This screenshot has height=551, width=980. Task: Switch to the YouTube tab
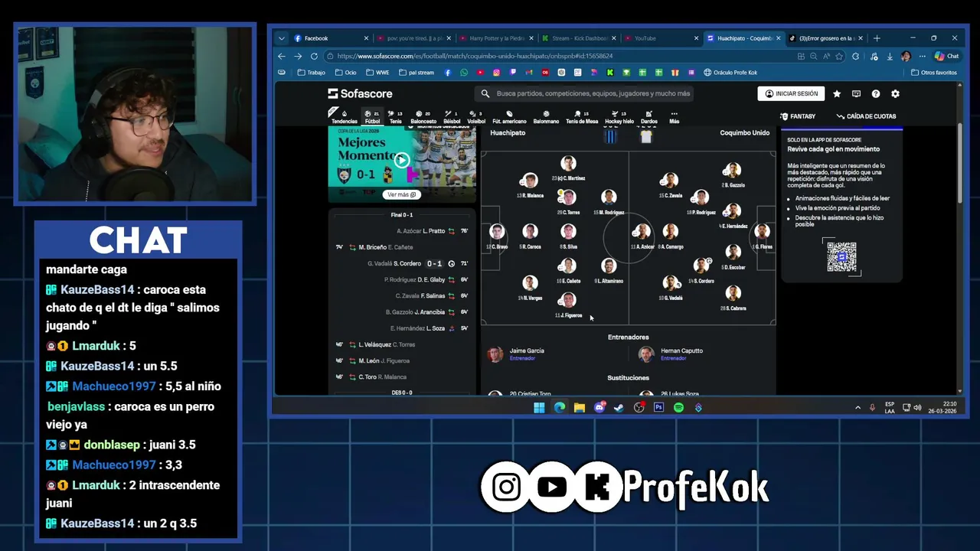661,38
